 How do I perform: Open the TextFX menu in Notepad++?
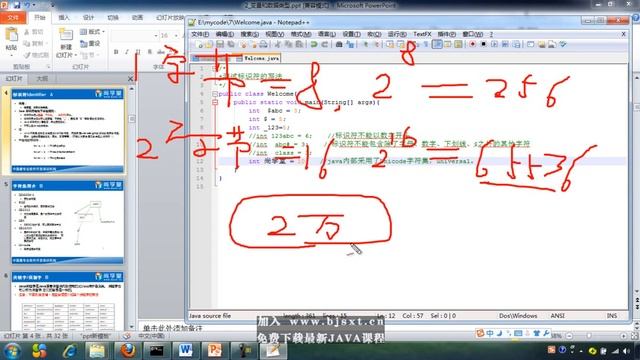(422, 34)
